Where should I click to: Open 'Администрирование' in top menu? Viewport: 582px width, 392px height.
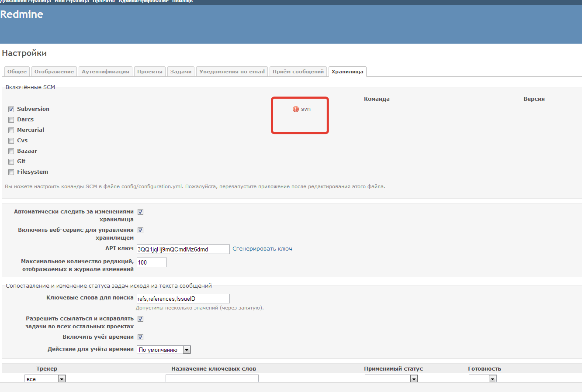pyautogui.click(x=143, y=2)
